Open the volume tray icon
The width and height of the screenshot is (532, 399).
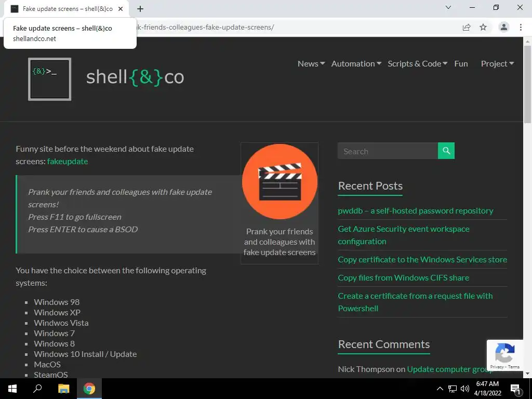[465, 389]
